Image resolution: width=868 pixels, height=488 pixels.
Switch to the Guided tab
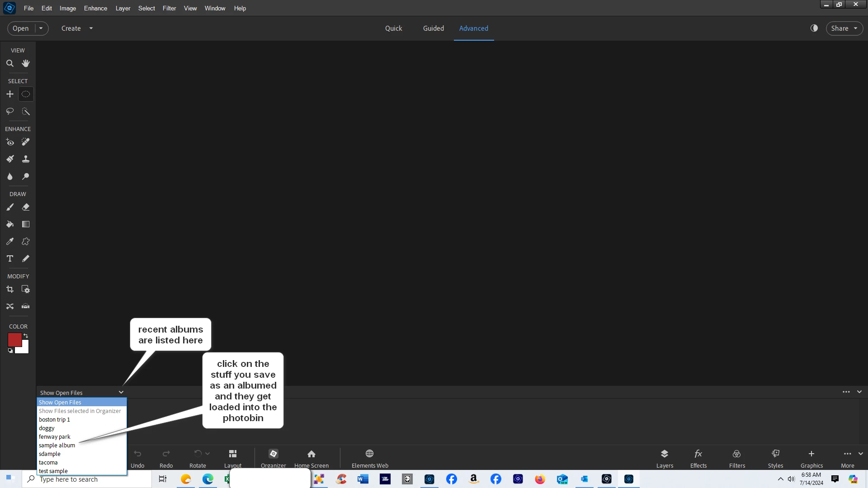pos(433,28)
